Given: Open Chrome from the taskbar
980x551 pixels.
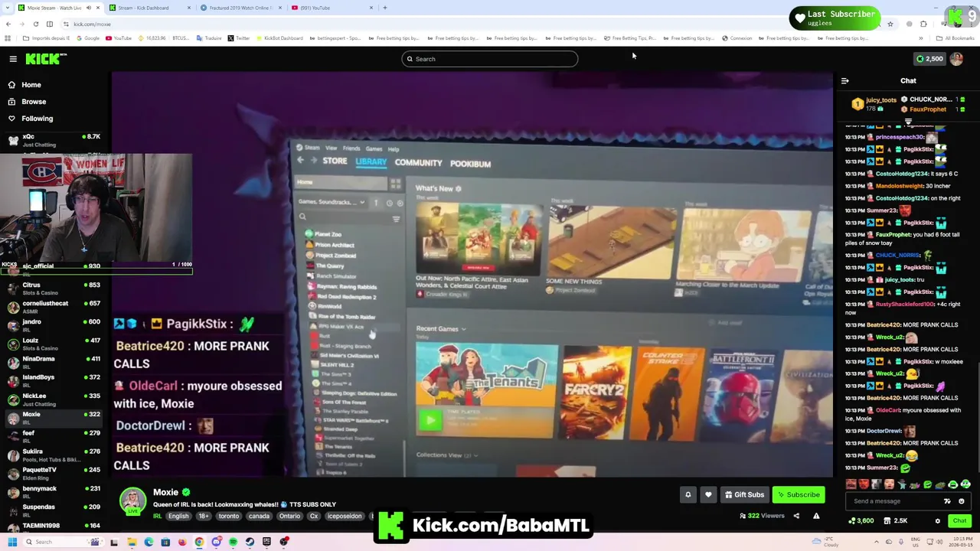Looking at the screenshot, I should 199,542.
